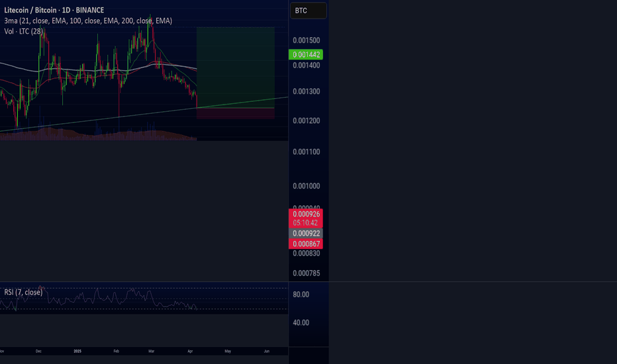
Task: Click the 2025 label on time axis
Action: click(x=77, y=351)
